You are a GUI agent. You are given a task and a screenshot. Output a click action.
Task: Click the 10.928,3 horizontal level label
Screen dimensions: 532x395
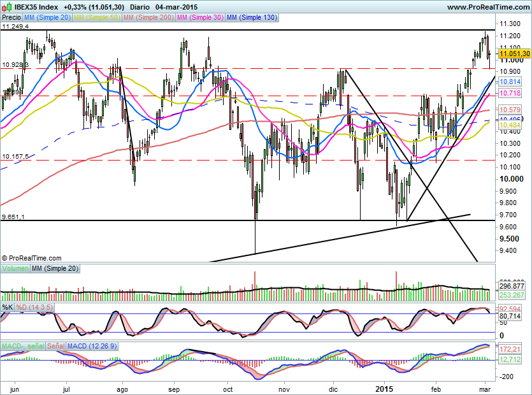point(15,64)
